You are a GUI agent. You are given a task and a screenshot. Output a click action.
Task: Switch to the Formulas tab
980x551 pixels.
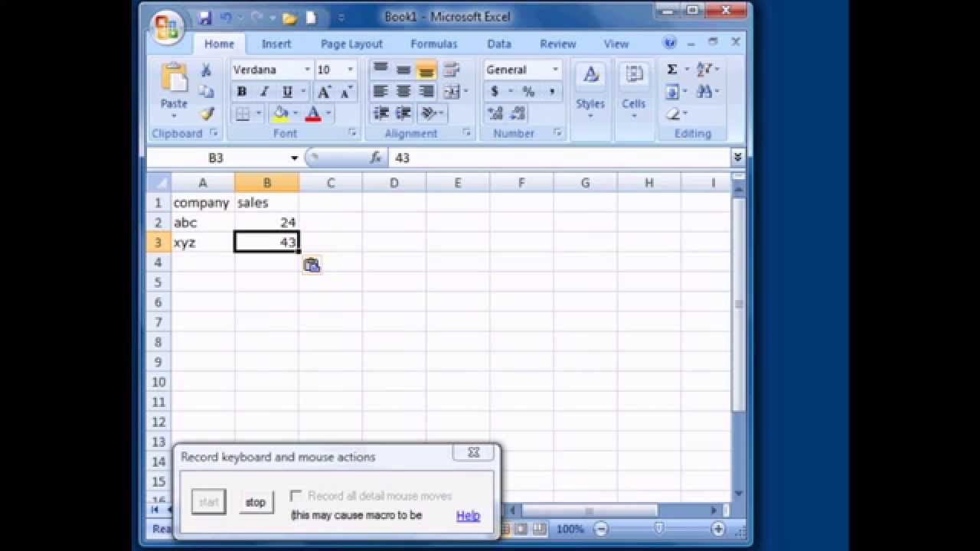(434, 44)
